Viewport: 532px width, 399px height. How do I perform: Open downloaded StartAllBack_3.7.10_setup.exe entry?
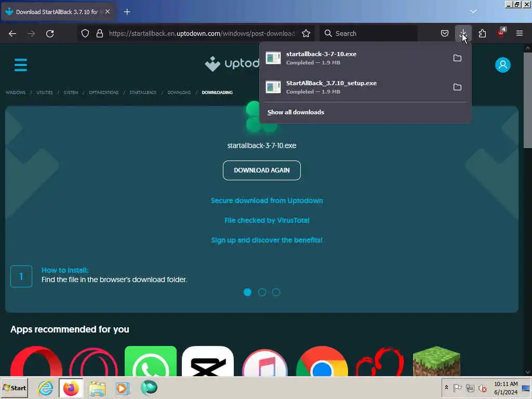[x=354, y=87]
